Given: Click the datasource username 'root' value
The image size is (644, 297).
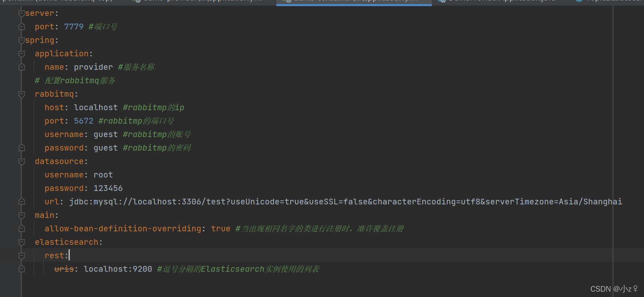Looking at the screenshot, I should [103, 175].
